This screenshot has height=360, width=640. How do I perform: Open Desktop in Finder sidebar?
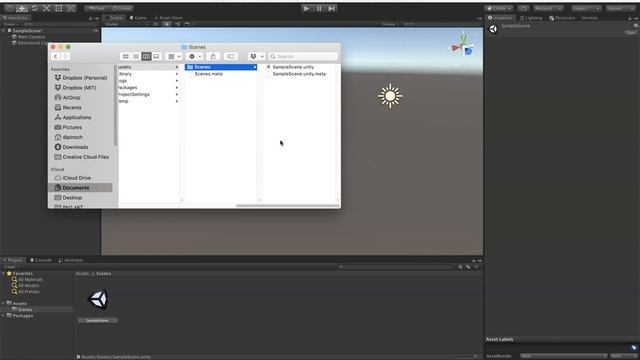point(68,198)
